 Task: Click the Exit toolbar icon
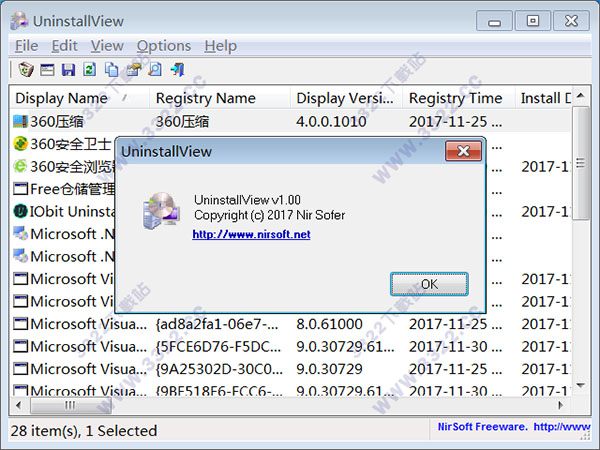pos(177,70)
